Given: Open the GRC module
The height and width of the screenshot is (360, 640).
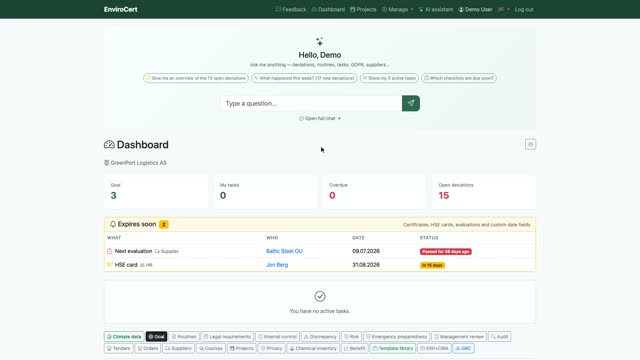Looking at the screenshot, I should click(463, 349).
